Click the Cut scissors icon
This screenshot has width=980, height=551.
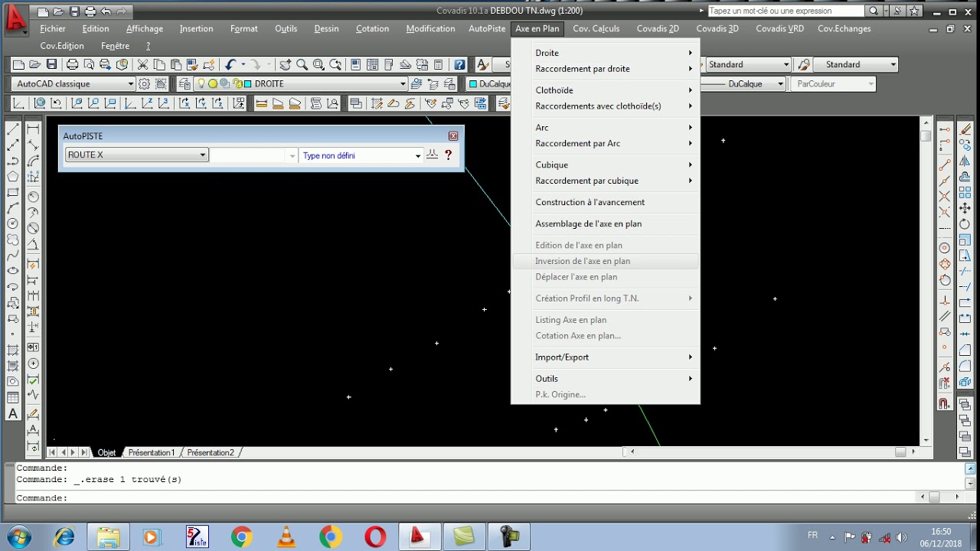pos(142,65)
